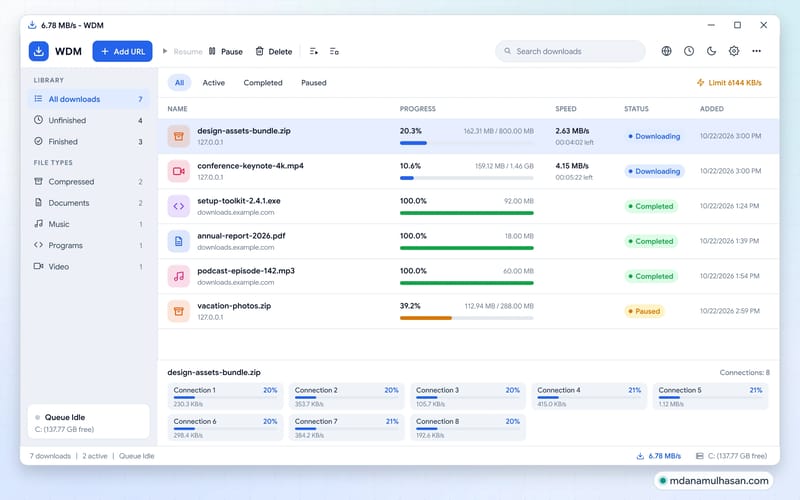
Task: Click the design-assets-bundle.zip archive icon
Action: click(x=179, y=136)
